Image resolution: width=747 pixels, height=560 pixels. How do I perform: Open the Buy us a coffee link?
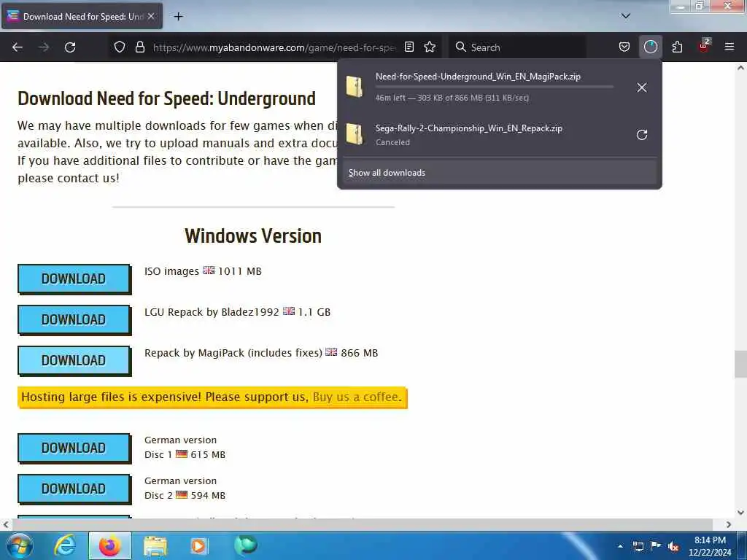coord(357,397)
